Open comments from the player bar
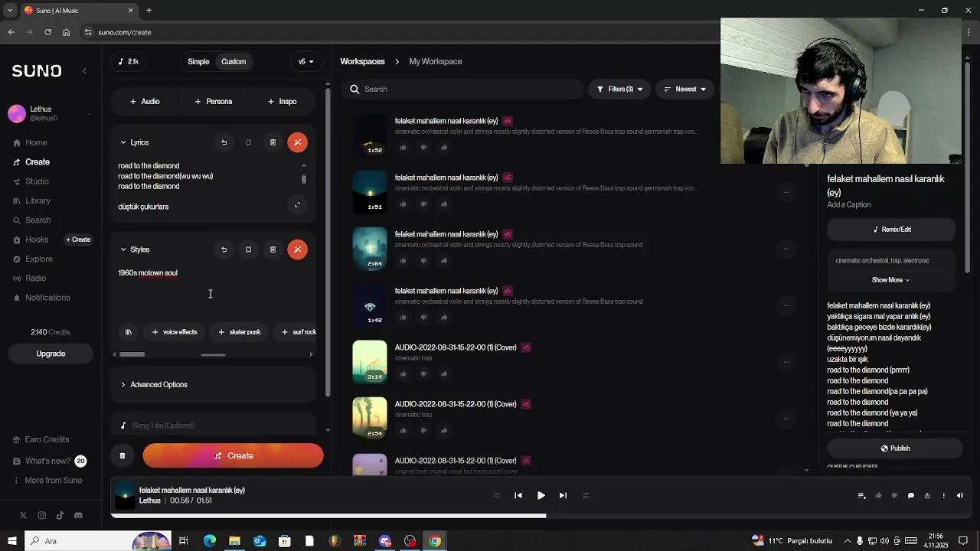 tap(910, 495)
